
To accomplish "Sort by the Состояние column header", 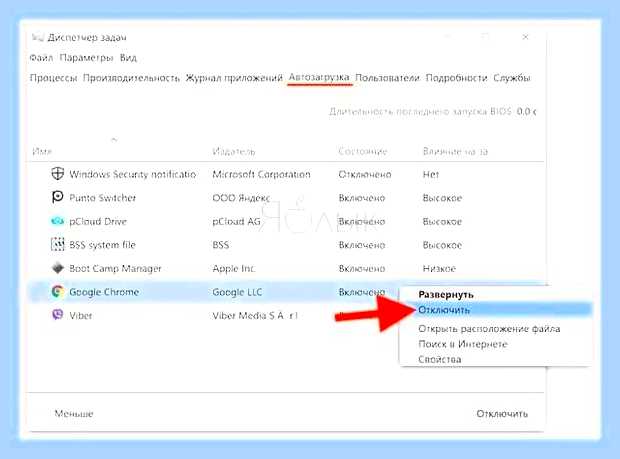I will coord(363,151).
